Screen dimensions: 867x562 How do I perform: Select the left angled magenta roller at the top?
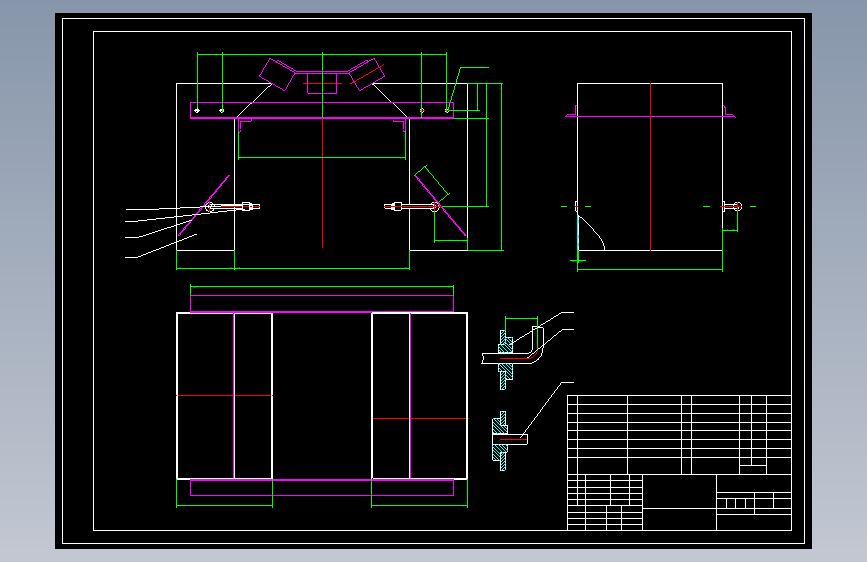point(278,74)
